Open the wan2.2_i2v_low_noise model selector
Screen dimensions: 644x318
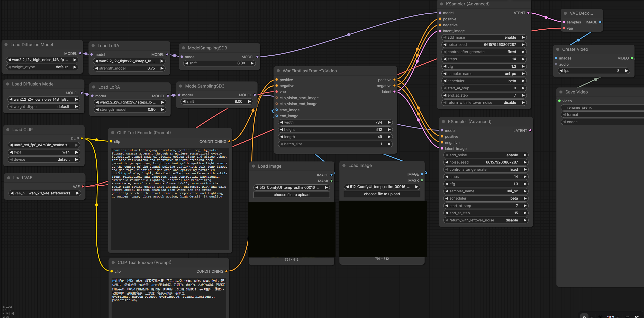[43, 99]
